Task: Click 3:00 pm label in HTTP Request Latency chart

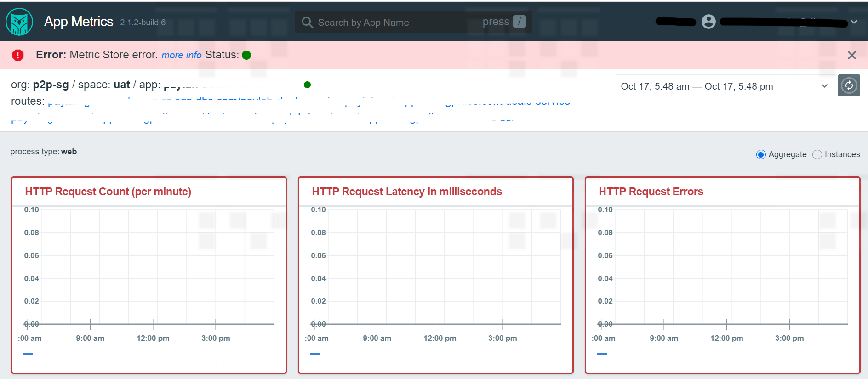Action: pos(503,338)
